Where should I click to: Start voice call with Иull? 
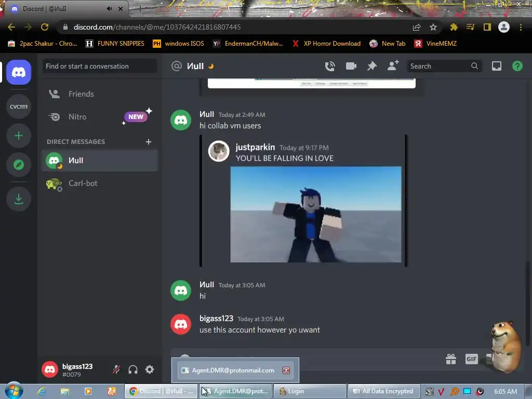point(330,66)
